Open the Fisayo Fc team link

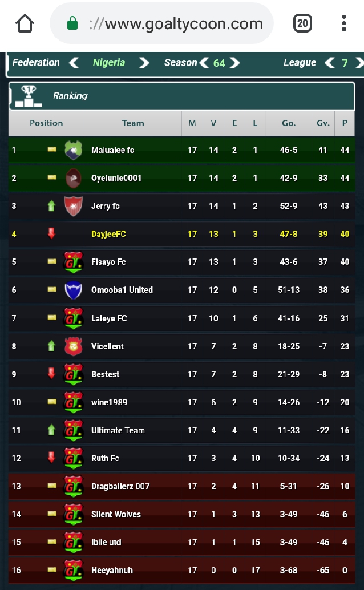point(108,262)
